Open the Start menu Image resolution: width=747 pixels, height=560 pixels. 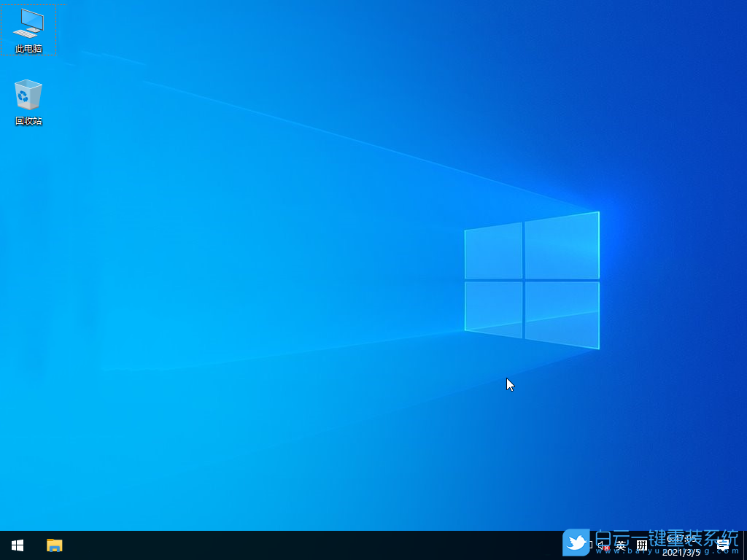[x=16, y=545]
